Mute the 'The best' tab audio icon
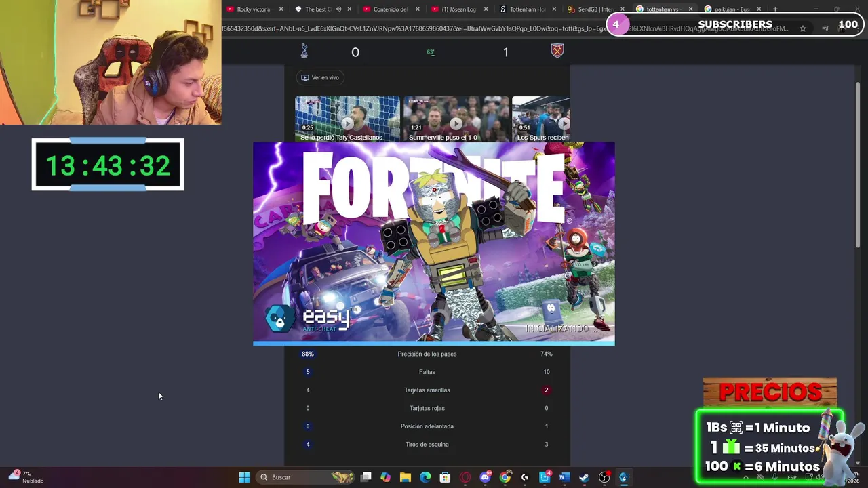868x488 pixels. point(338,9)
